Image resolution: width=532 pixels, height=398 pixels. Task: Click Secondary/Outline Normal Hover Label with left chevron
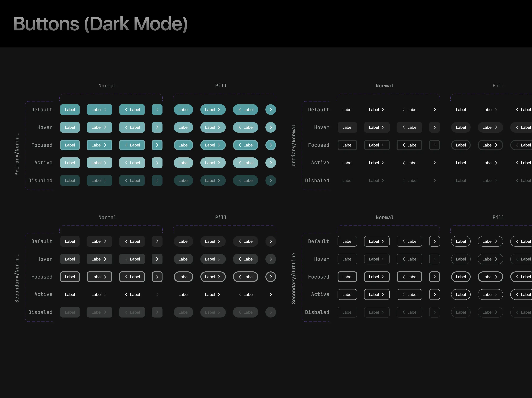click(x=409, y=259)
